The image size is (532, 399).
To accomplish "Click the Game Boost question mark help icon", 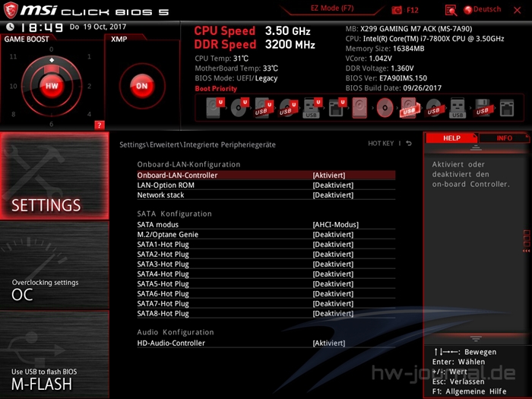I will coord(99,125).
